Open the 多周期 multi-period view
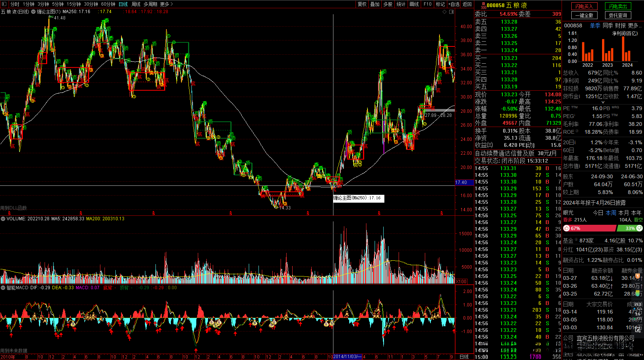 150,4
